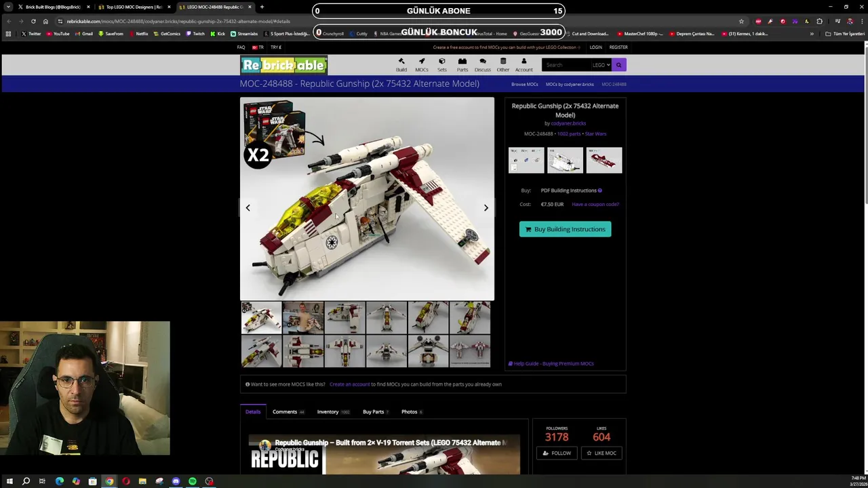Open 'MOCs by codyaner.bricks' breadcrumb

(570, 84)
